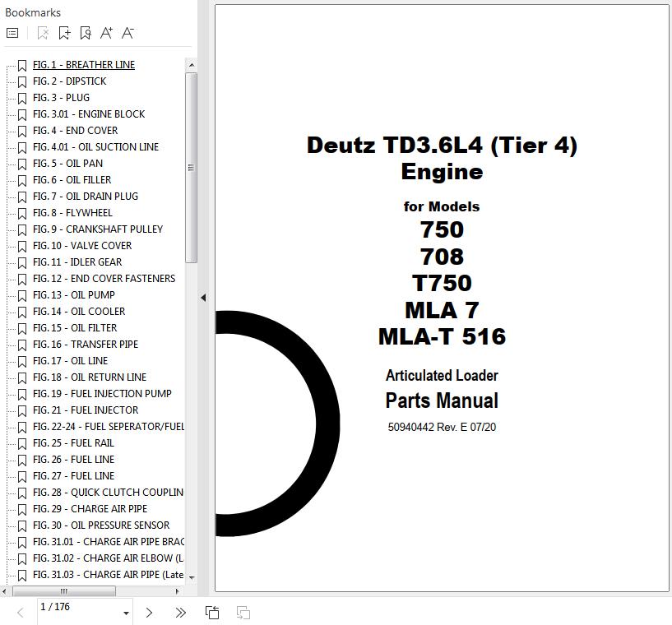This screenshot has height=625, width=672.
Task: Select FIG. 31.02 - CHARGE AIR ELBOW
Action: coord(109,558)
